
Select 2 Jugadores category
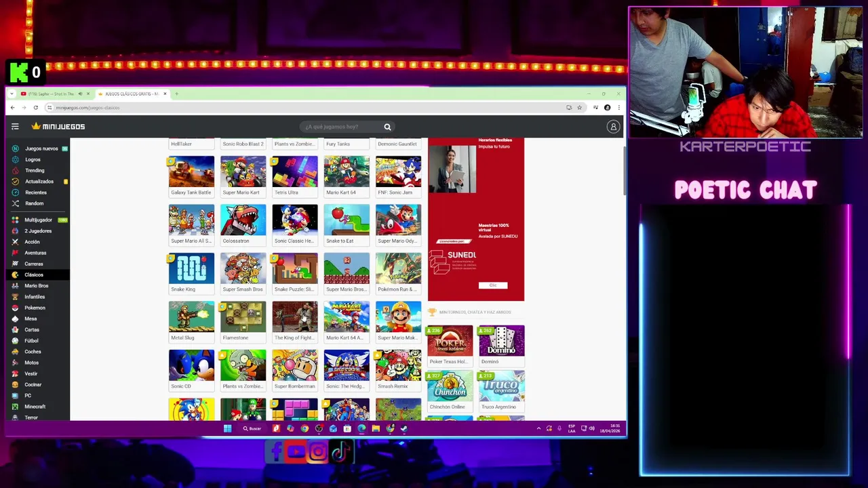tap(37, 230)
